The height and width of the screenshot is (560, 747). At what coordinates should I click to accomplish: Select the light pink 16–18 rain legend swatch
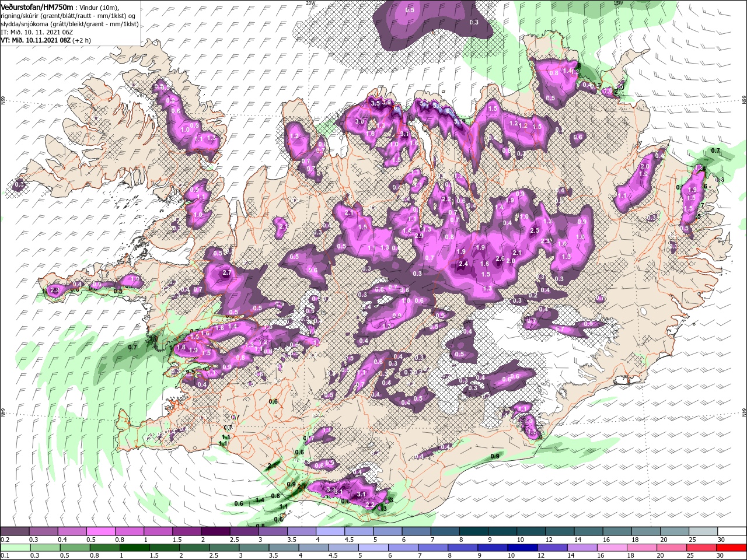[611, 547]
